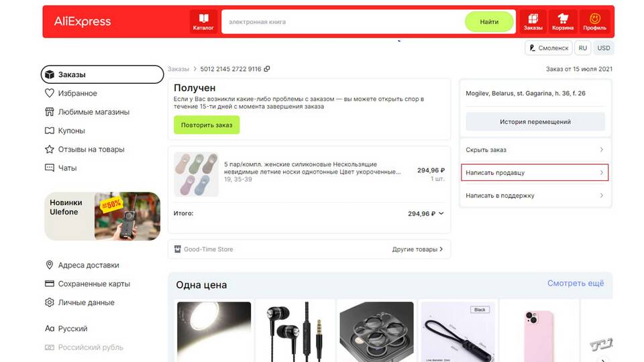Open the silicone socks product thumbnail
644x362 pixels.
pyautogui.click(x=196, y=174)
